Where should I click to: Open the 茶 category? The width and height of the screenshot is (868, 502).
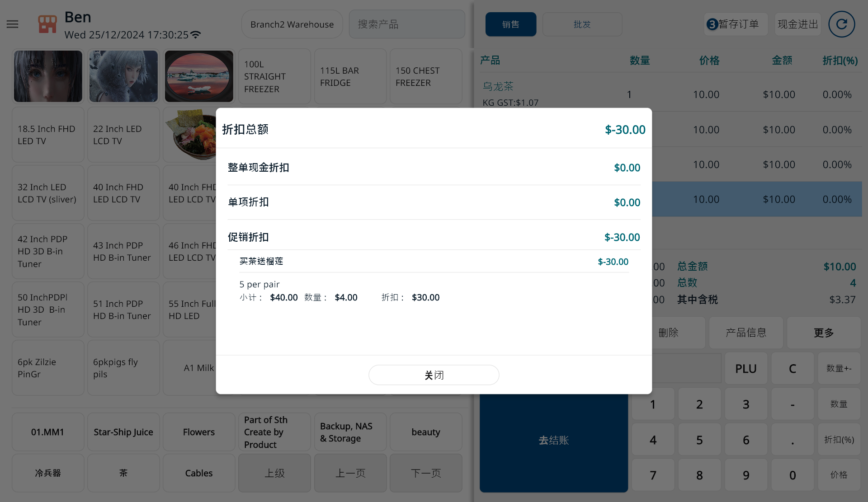(x=123, y=473)
